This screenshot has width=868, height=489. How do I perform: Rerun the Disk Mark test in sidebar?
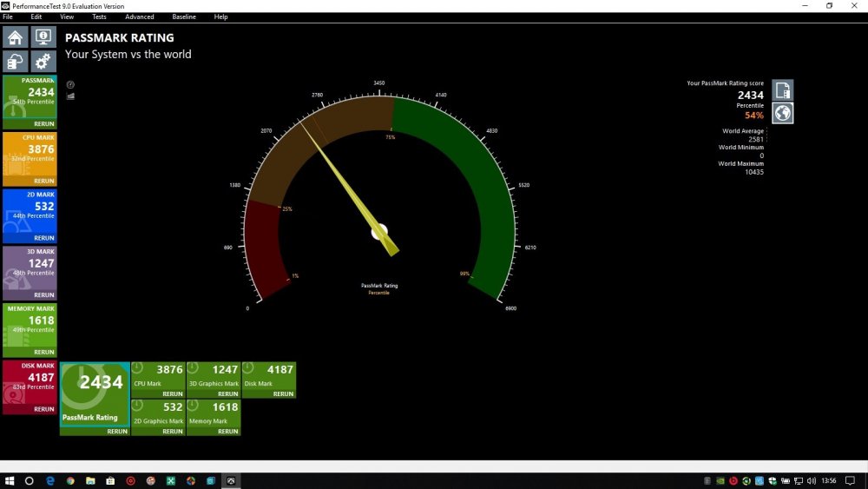(43, 409)
